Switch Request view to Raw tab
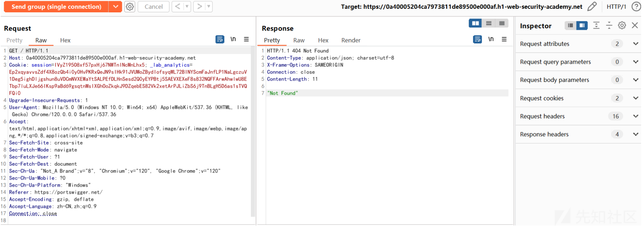This screenshot has width=644, height=228. [x=41, y=40]
